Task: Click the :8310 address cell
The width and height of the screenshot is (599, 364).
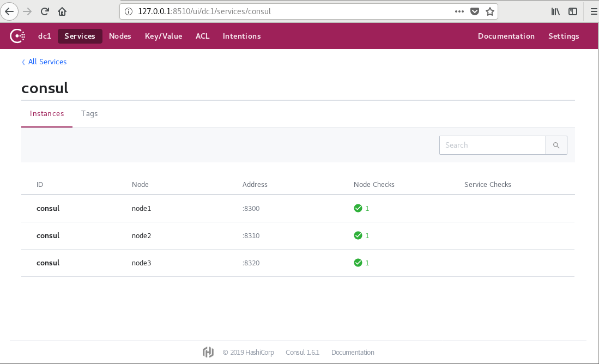Action: click(x=251, y=235)
